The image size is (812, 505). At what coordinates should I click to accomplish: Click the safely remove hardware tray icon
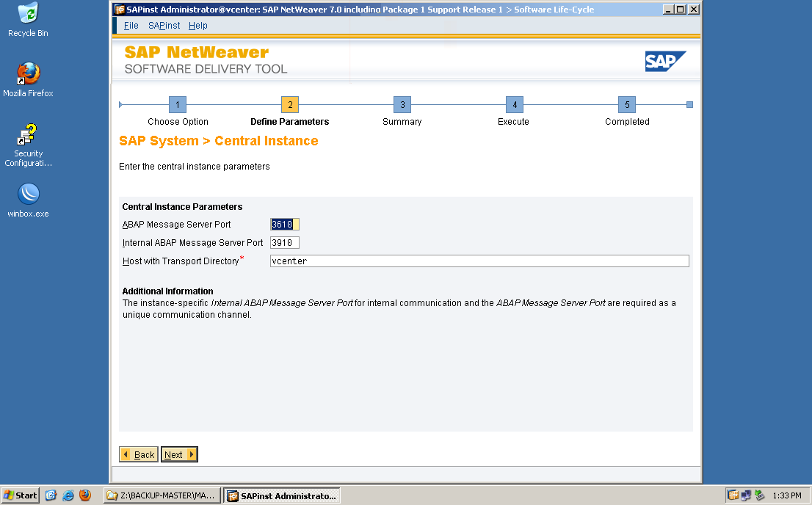[759, 495]
